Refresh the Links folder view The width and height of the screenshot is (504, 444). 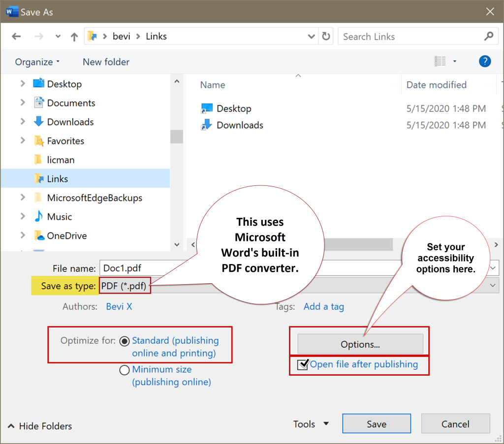point(326,36)
